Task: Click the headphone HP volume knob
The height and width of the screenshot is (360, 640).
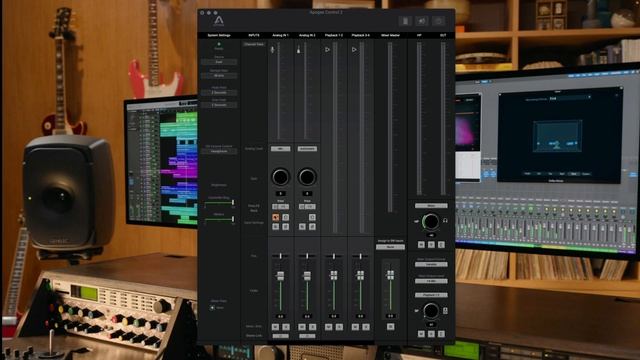Action: (x=431, y=221)
